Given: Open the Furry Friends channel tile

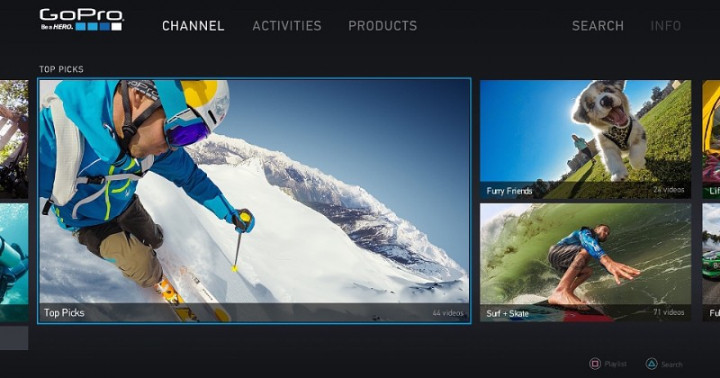Looking at the screenshot, I should point(585,140).
